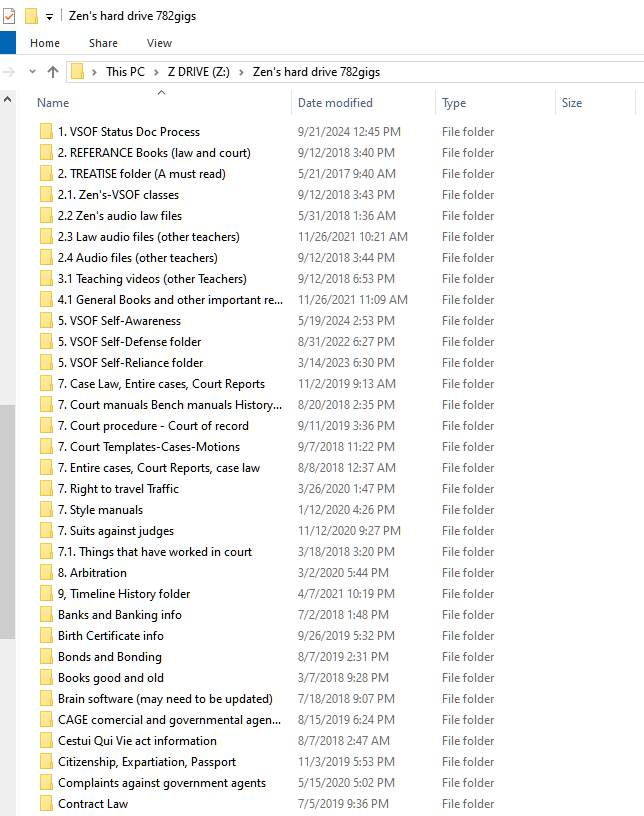Switch to the Share ribbon tab
644x816 pixels.
(103, 43)
